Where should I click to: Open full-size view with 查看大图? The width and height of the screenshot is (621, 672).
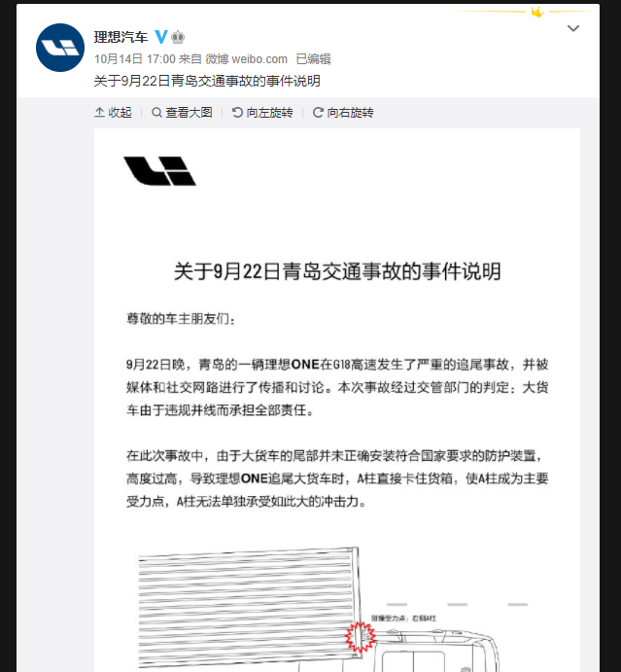(x=182, y=112)
